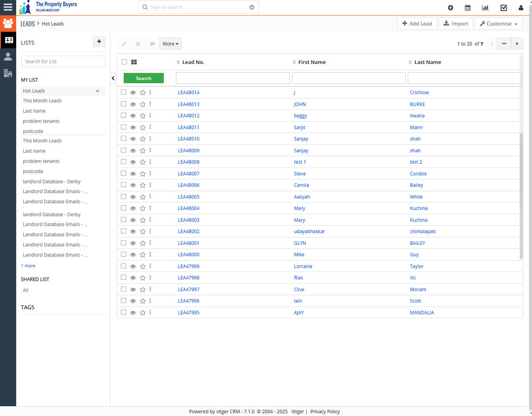The image size is (532, 416).
Task: Expand the More actions dropdown
Action: click(171, 44)
